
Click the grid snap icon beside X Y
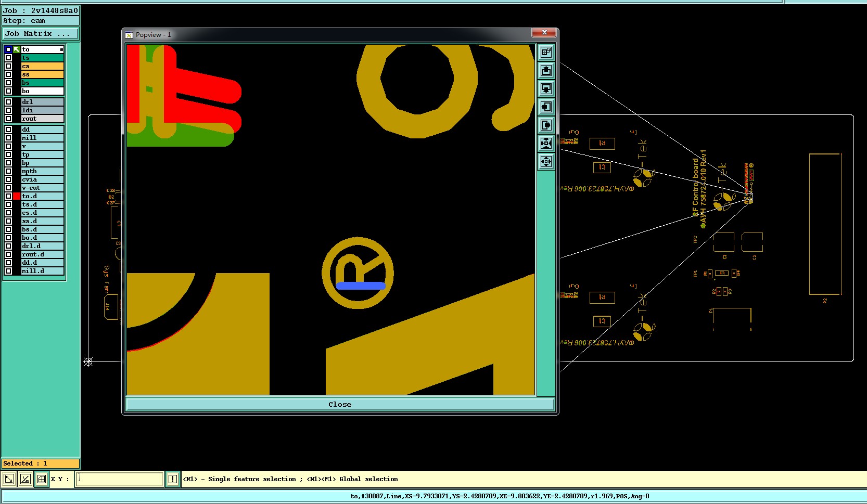[x=42, y=479]
